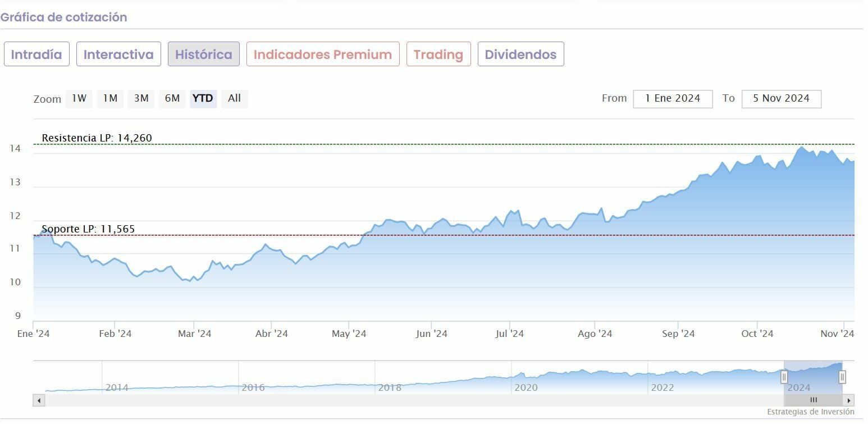Open Indicadores Premium tab
Image resolution: width=868 pixels, height=424 pixels.
tap(323, 54)
